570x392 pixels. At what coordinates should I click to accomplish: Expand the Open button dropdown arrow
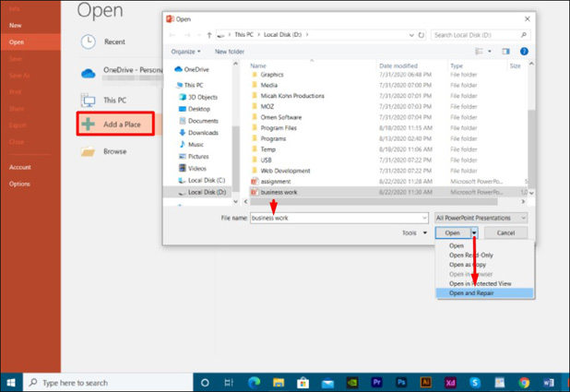pyautogui.click(x=474, y=233)
